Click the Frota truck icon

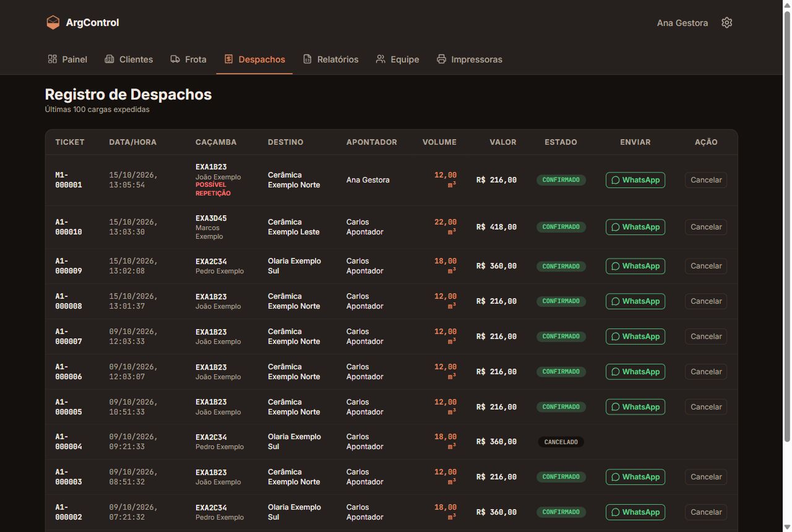pyautogui.click(x=175, y=59)
